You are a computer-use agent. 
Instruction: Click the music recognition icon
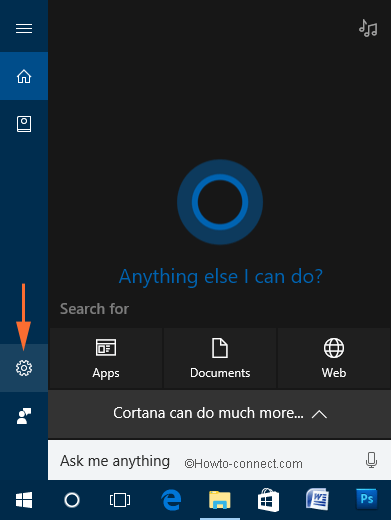point(368,28)
